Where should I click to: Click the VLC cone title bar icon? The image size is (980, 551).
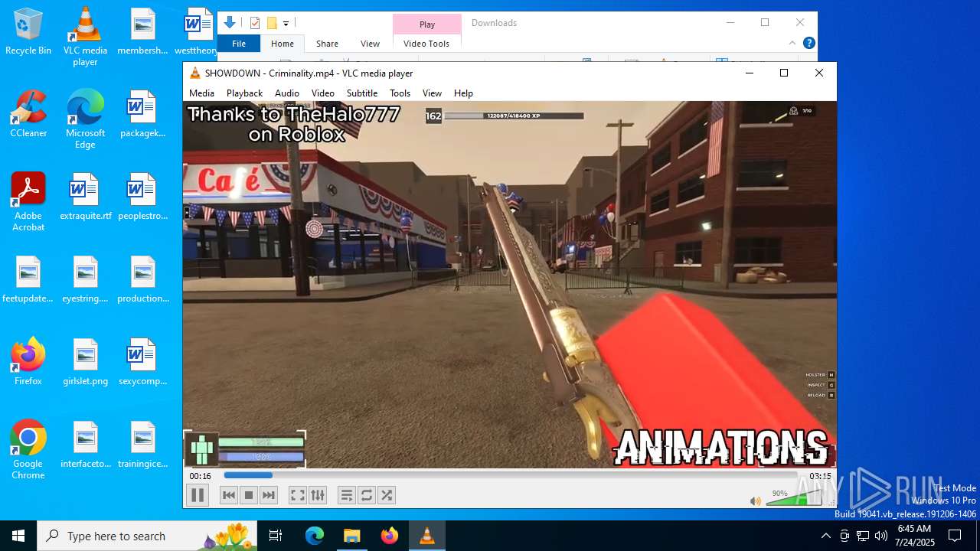195,73
